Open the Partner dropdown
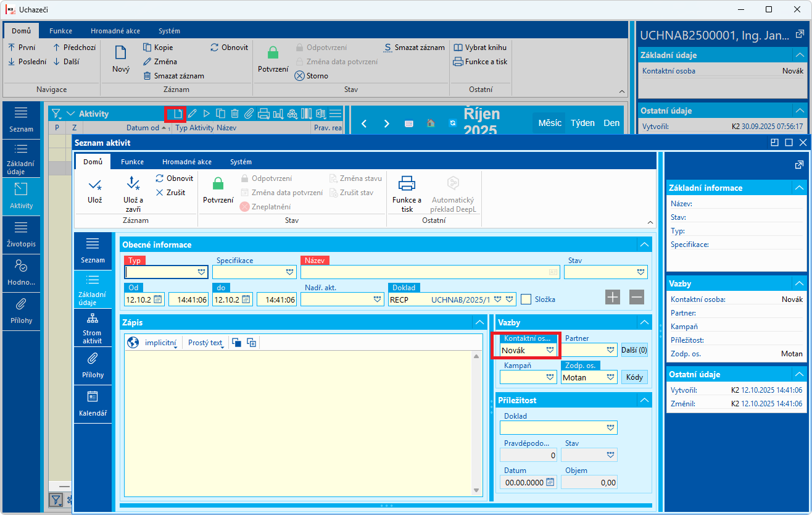Viewport: 812px width, 515px height. point(611,350)
